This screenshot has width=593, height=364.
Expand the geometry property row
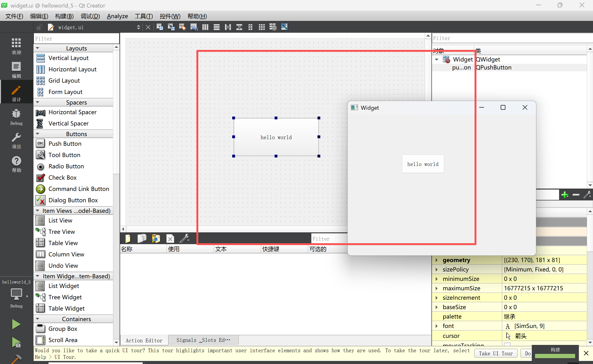pyautogui.click(x=436, y=260)
